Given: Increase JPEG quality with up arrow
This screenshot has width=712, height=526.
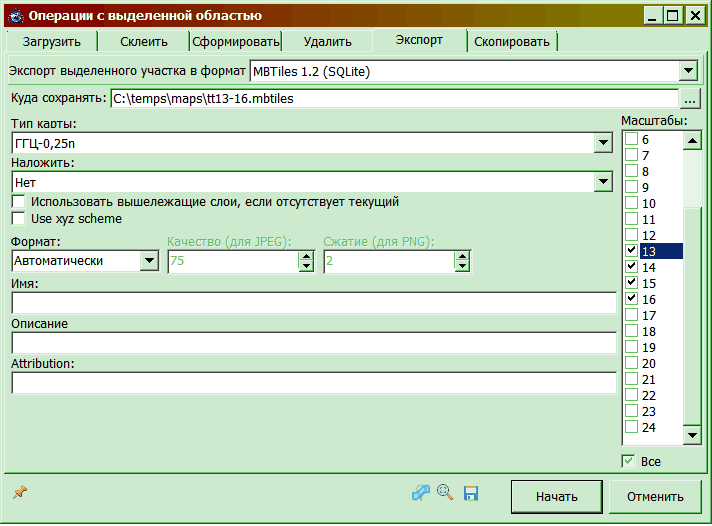Looking at the screenshot, I should 307,255.
